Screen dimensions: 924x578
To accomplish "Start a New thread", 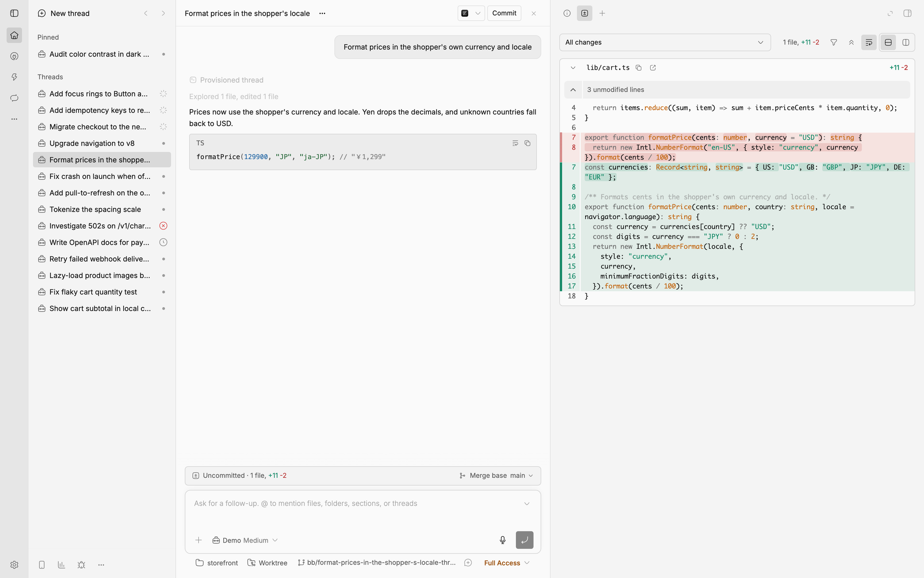I will click(x=64, y=13).
